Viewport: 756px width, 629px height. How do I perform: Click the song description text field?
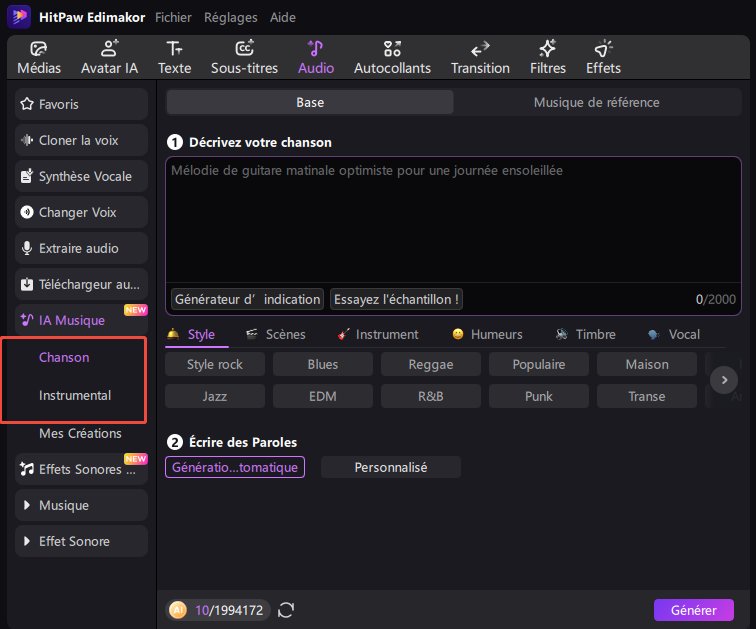tap(453, 221)
